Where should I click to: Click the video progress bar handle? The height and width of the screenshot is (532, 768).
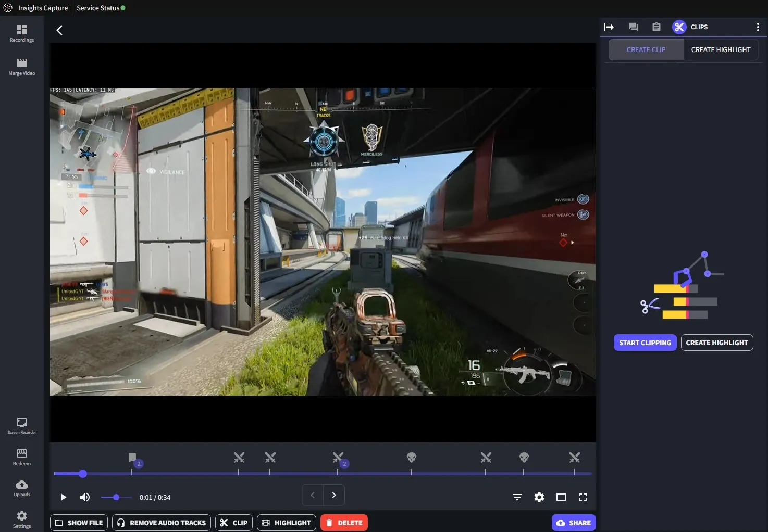click(x=83, y=474)
